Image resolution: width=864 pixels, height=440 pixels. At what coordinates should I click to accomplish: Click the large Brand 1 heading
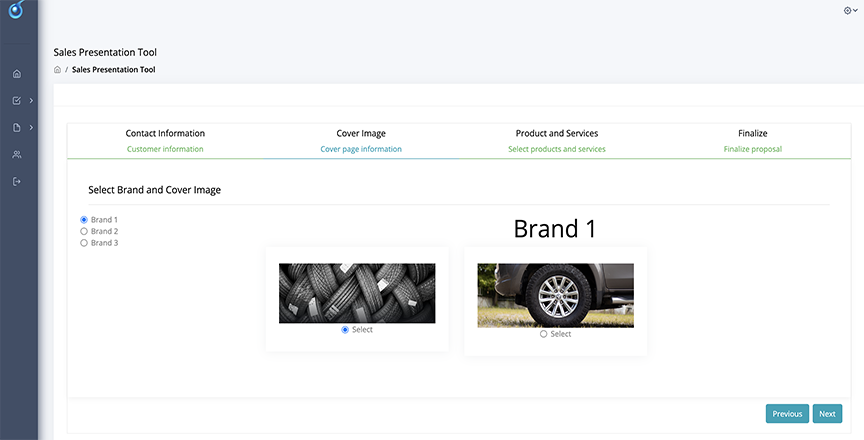[555, 229]
